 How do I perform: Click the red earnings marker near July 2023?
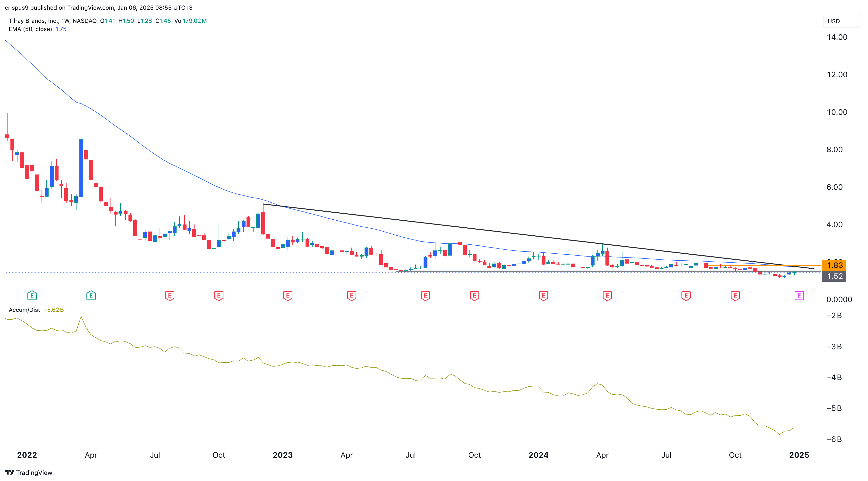(x=425, y=296)
